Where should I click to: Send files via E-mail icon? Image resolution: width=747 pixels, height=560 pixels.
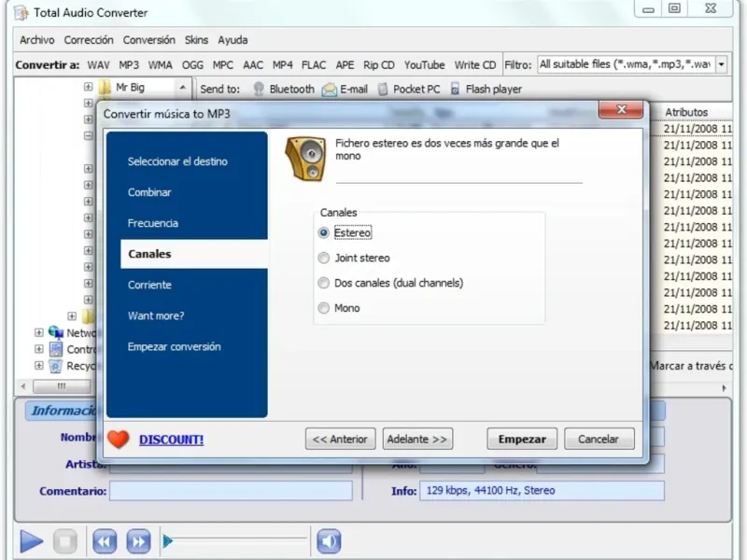[330, 89]
